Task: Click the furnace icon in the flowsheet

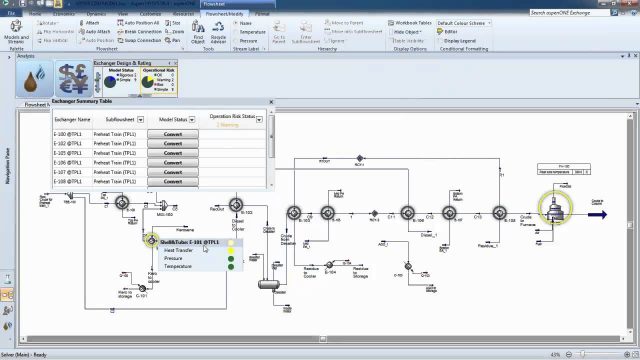Action: pos(555,209)
